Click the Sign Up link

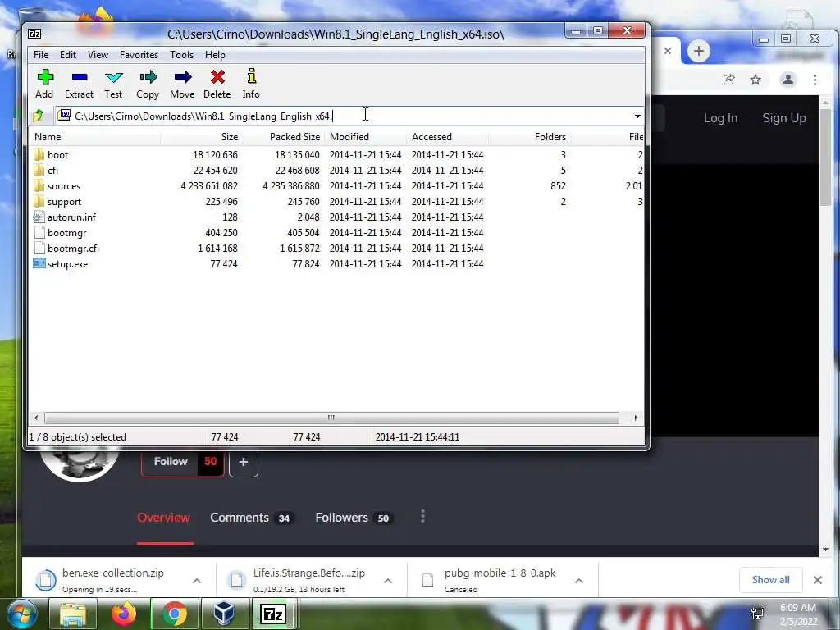click(x=784, y=118)
